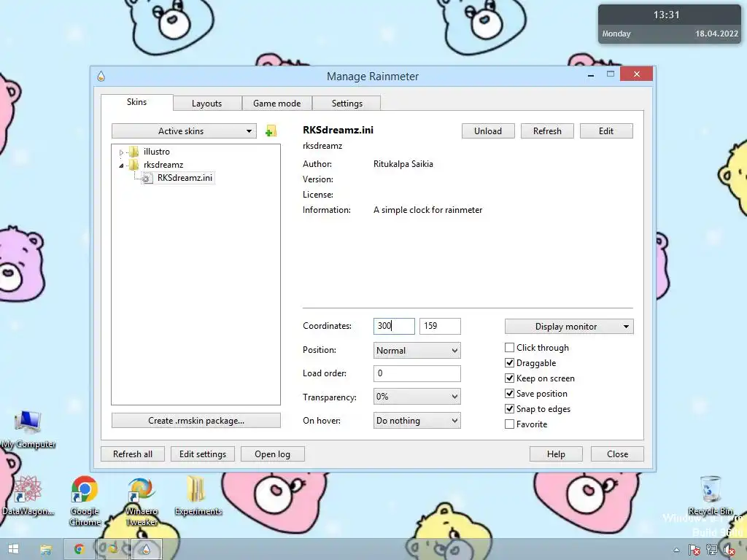The image size is (747, 560).
Task: Show hidden tray icons arrow
Action: (676, 550)
